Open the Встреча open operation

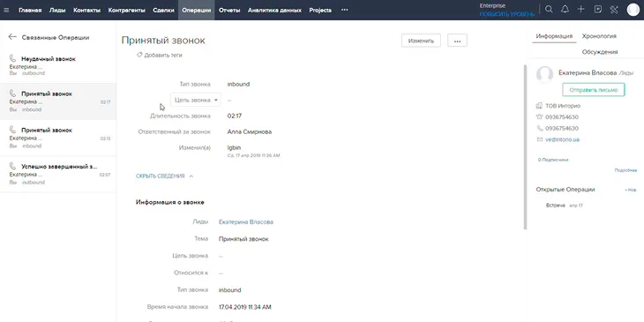(555, 205)
